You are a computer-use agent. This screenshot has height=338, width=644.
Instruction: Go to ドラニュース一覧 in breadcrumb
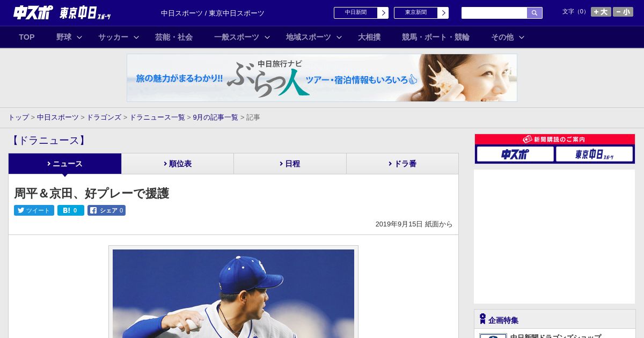tap(157, 117)
